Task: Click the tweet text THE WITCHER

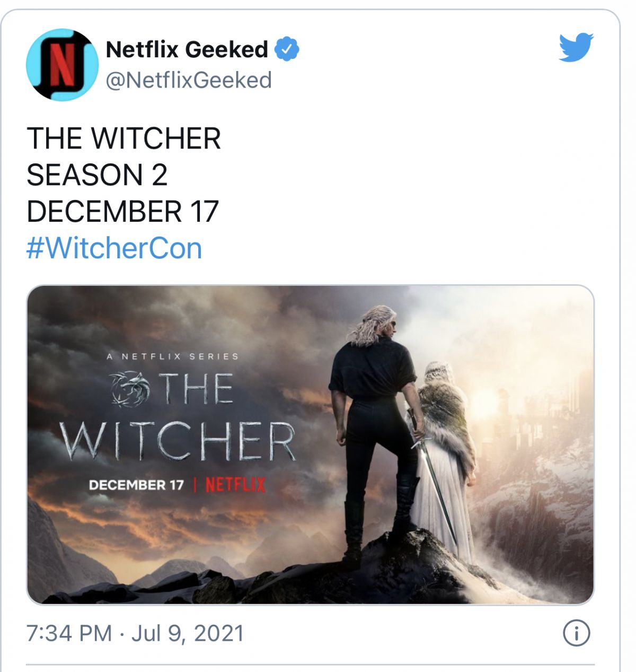Action: point(123,138)
